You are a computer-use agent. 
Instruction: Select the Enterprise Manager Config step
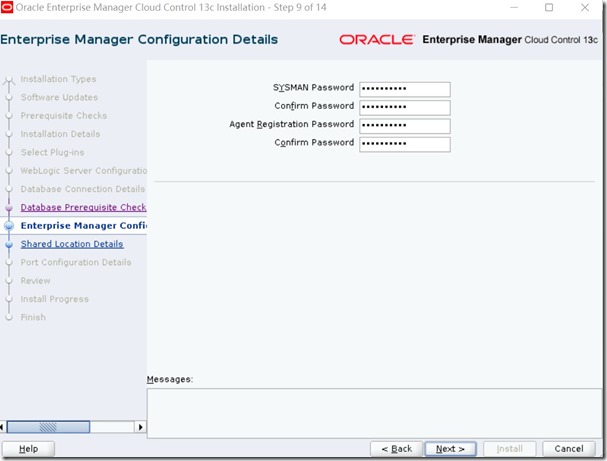(x=84, y=226)
